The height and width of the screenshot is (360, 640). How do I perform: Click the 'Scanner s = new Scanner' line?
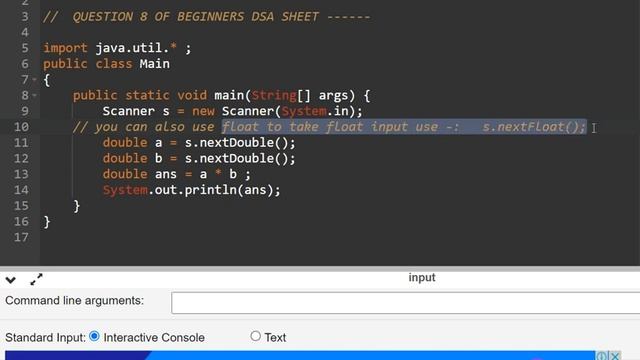click(232, 111)
